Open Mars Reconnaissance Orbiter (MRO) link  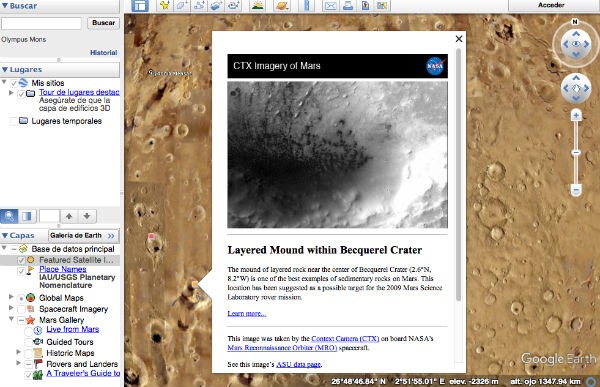(x=282, y=348)
